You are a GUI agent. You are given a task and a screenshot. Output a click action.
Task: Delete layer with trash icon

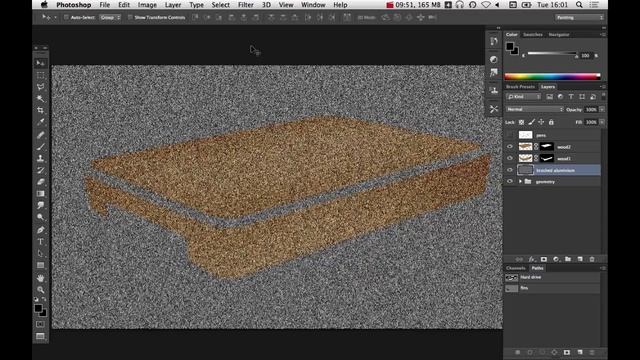tap(592, 259)
